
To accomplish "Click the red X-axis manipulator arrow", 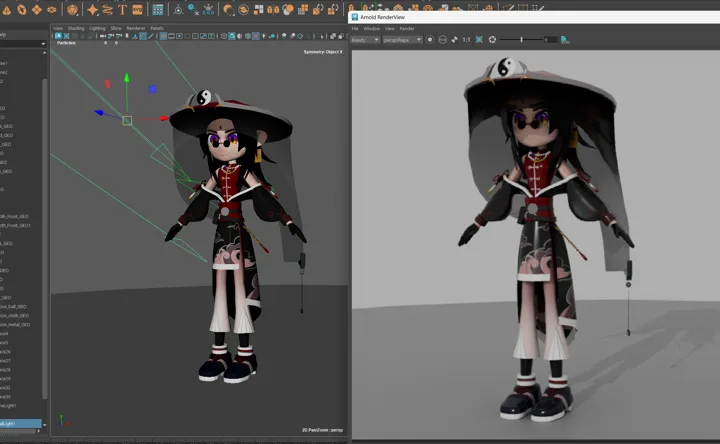I will [x=163, y=118].
